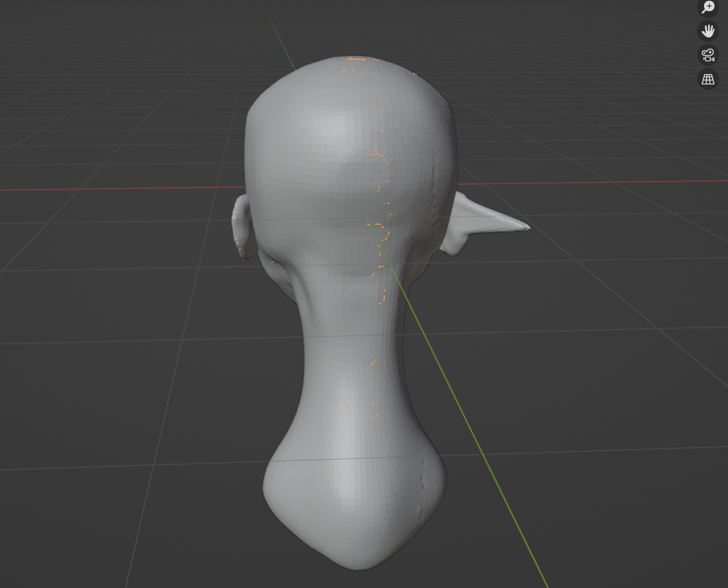Click the orange highlighted vertices on the neck
The height and width of the screenshot is (588, 728).
tap(373, 363)
